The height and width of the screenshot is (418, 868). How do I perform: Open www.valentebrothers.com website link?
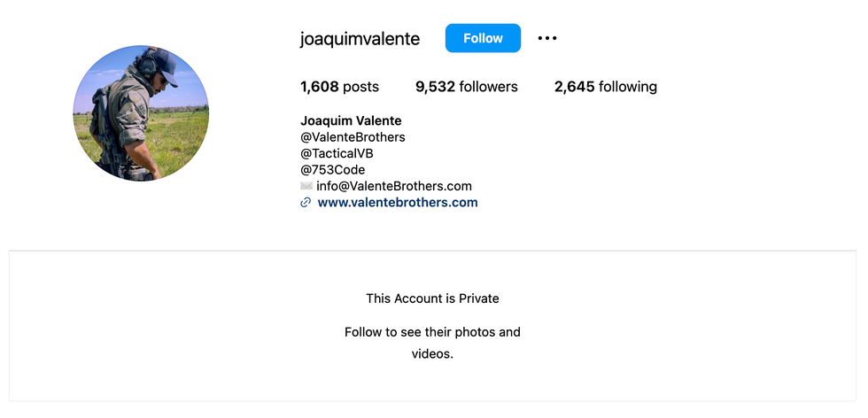tap(398, 203)
